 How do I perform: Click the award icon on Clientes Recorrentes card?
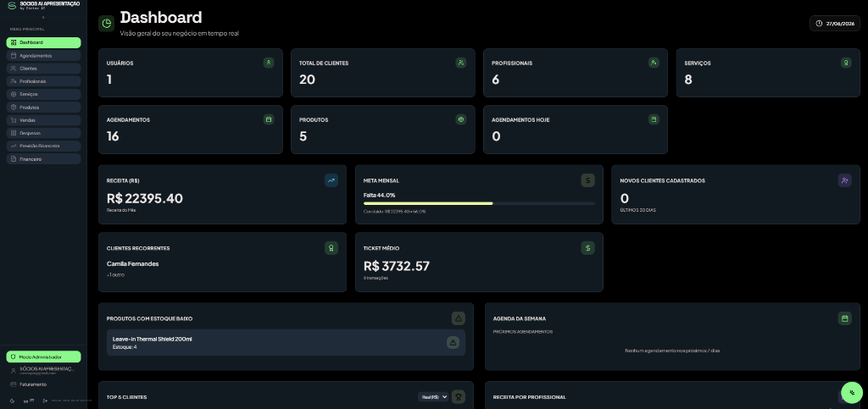pos(331,248)
